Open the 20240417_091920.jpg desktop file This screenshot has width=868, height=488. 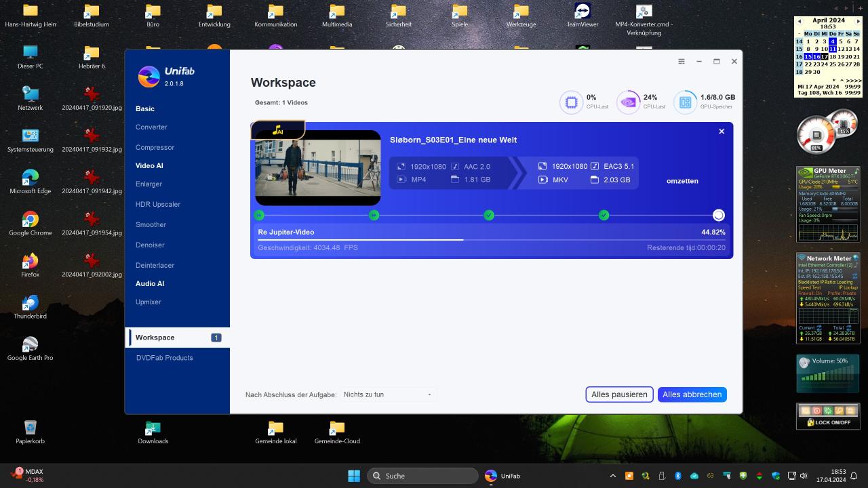point(92,98)
